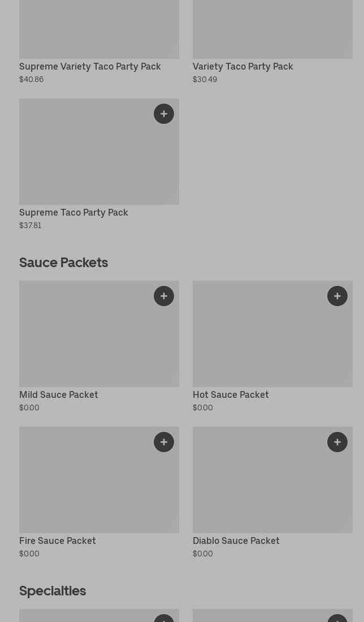Image resolution: width=364 pixels, height=622 pixels.
Task: Add Hot Sauce Packet with plus button
Action: 337,296
